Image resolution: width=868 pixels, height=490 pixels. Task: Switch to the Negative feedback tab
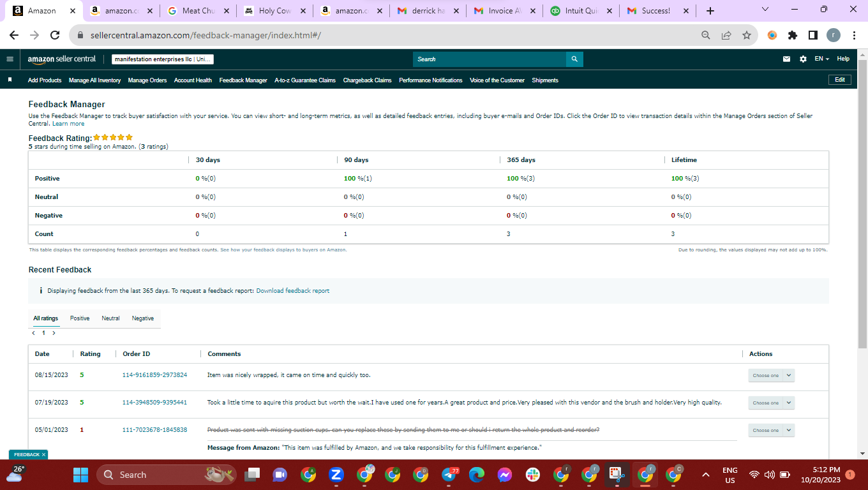point(143,318)
